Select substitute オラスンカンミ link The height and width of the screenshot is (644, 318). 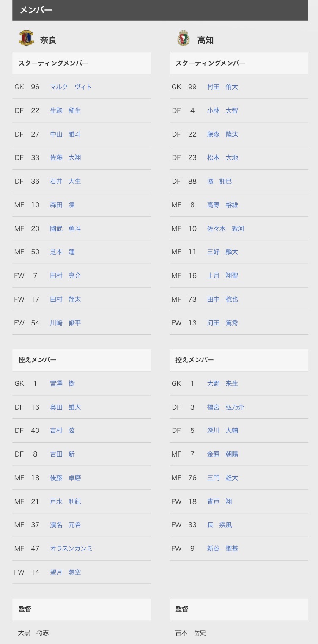[x=71, y=548]
